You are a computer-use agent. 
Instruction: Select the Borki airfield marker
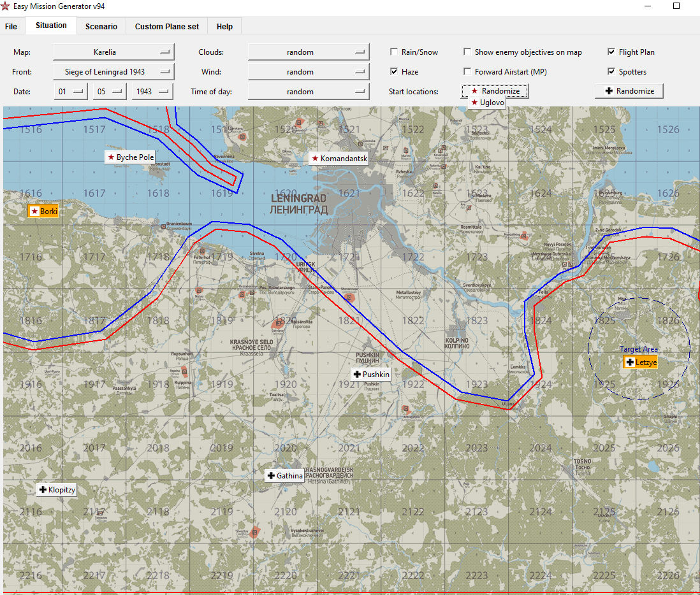pyautogui.click(x=43, y=211)
